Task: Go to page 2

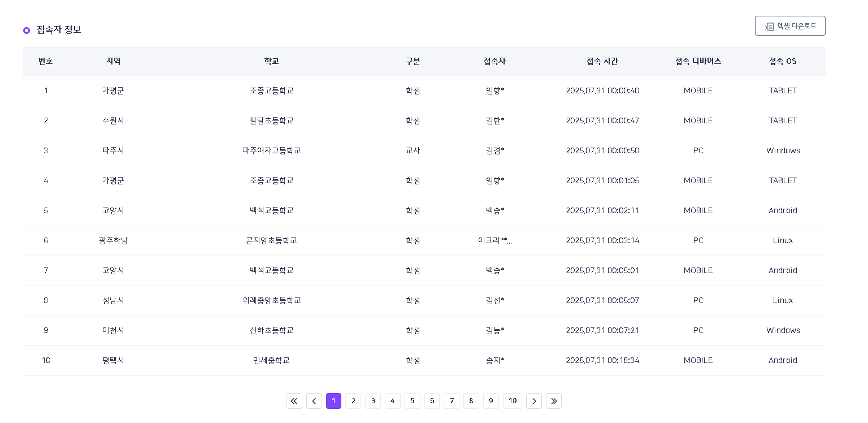Action: coord(353,401)
